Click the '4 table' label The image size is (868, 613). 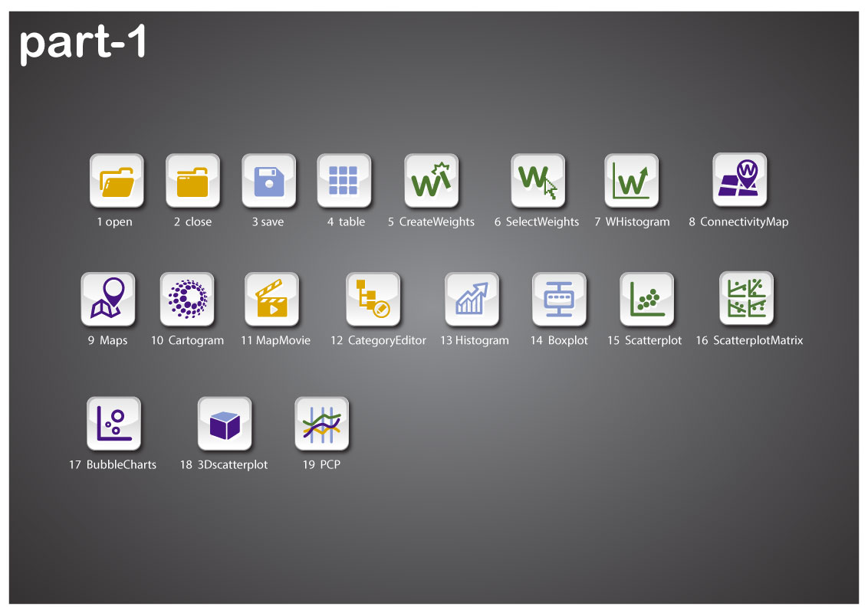coord(346,222)
